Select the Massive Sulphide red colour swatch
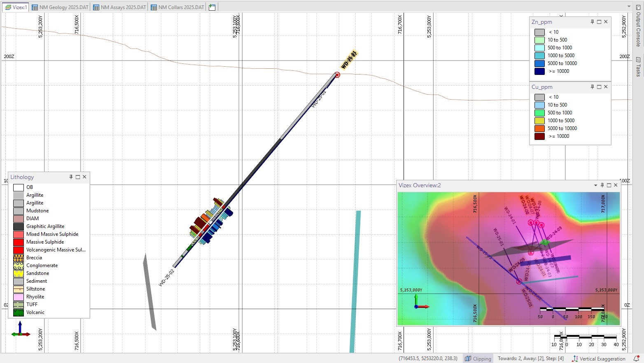The image size is (644, 363). (x=19, y=242)
